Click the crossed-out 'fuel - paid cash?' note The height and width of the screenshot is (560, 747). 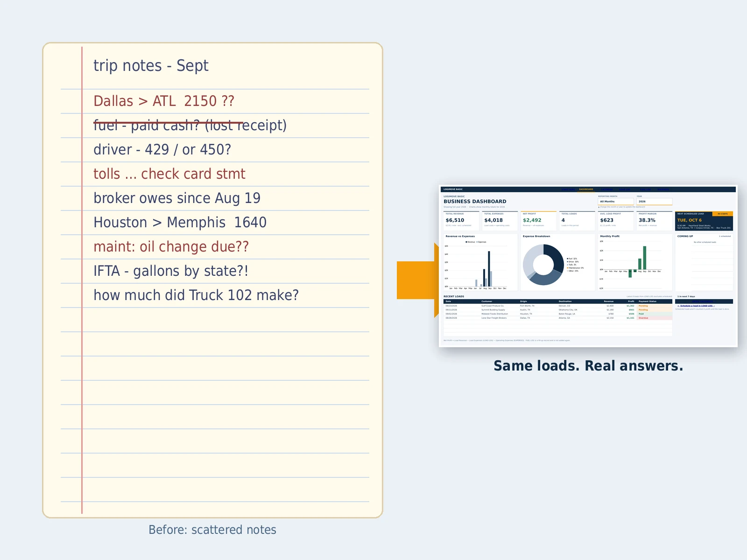click(x=190, y=125)
